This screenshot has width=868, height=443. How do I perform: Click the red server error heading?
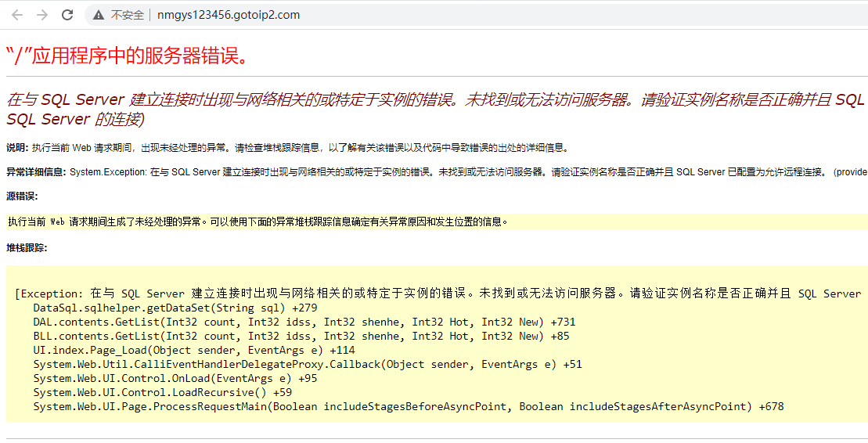point(128,56)
